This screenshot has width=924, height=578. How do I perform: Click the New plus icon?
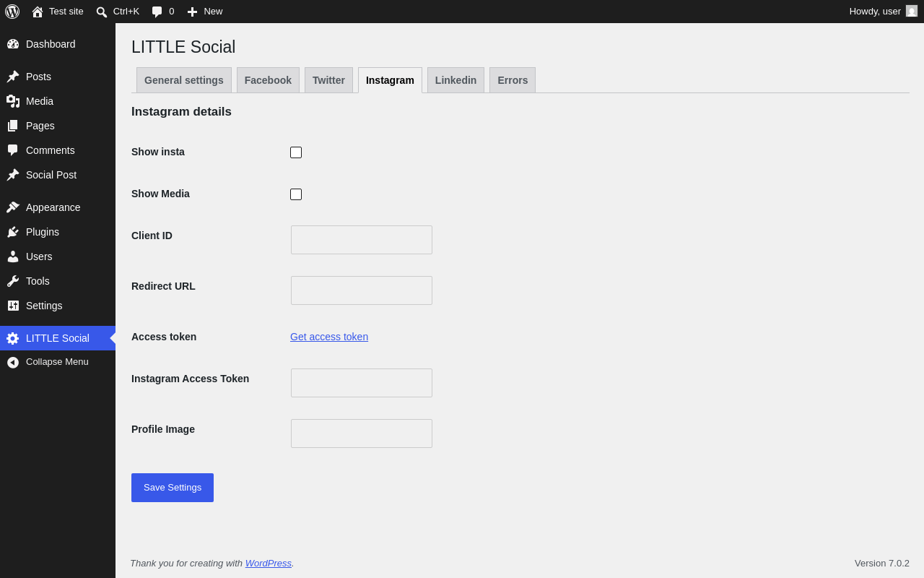tap(192, 12)
